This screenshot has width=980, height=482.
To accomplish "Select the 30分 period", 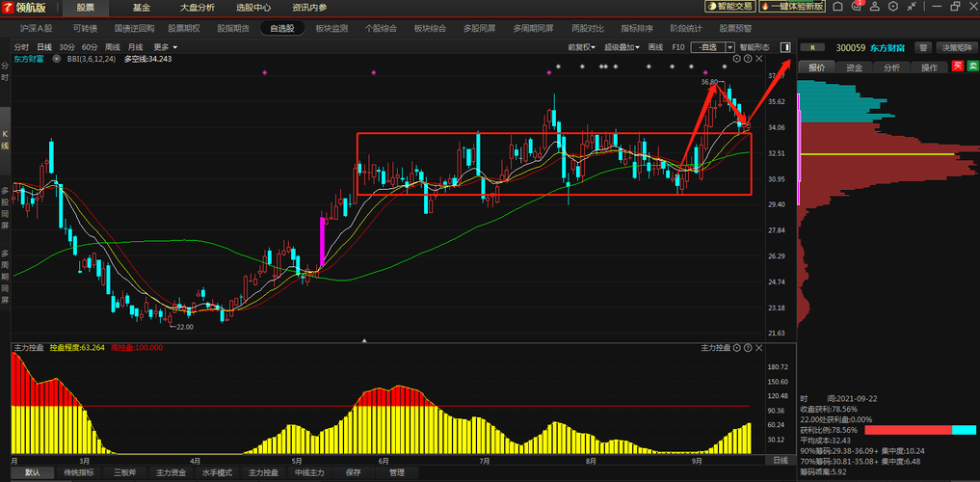I will (66, 47).
